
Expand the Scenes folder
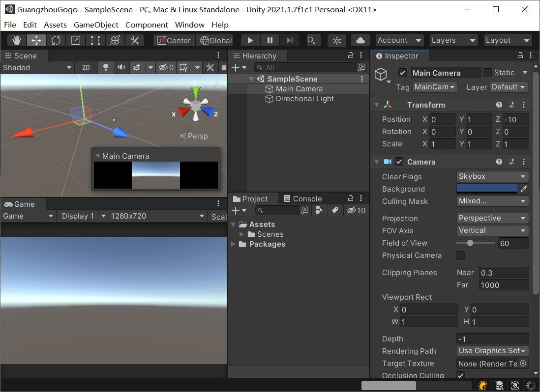pyautogui.click(x=241, y=234)
